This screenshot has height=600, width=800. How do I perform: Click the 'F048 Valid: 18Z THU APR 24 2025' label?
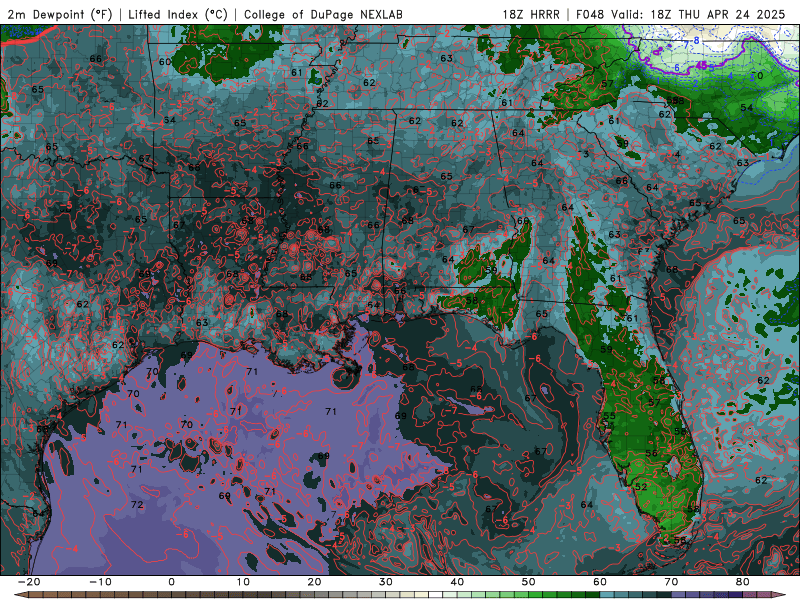coord(681,14)
